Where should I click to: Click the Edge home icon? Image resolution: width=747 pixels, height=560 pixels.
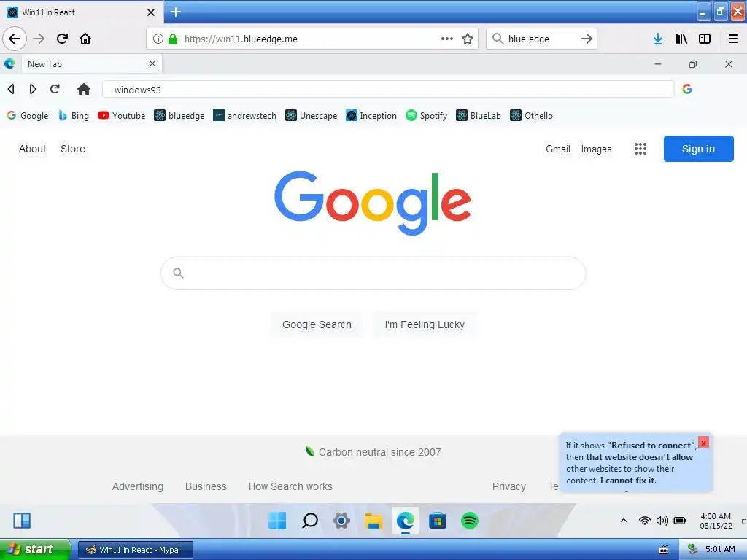84,89
